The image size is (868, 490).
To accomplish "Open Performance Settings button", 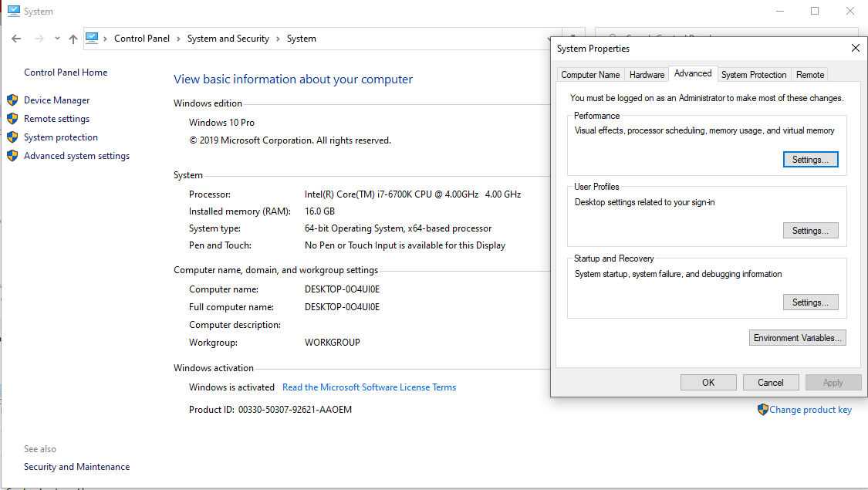I will (x=810, y=160).
